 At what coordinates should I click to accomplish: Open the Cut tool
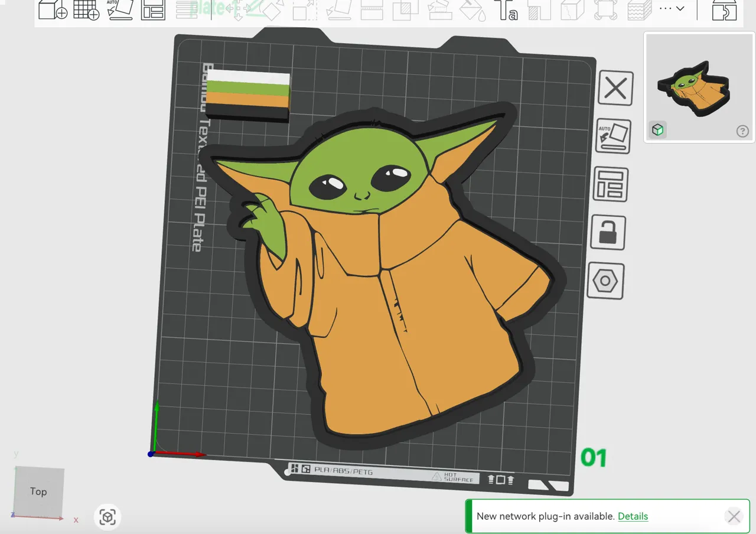[372, 9]
